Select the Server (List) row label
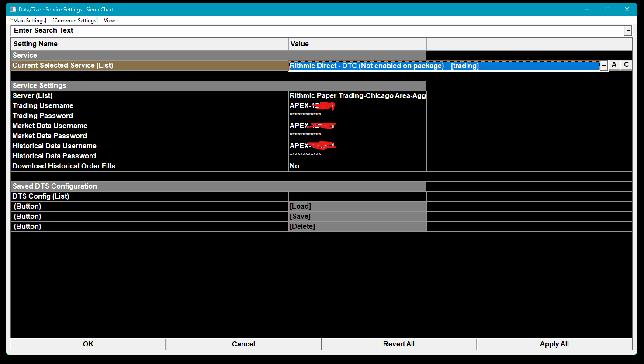 [x=149, y=96]
